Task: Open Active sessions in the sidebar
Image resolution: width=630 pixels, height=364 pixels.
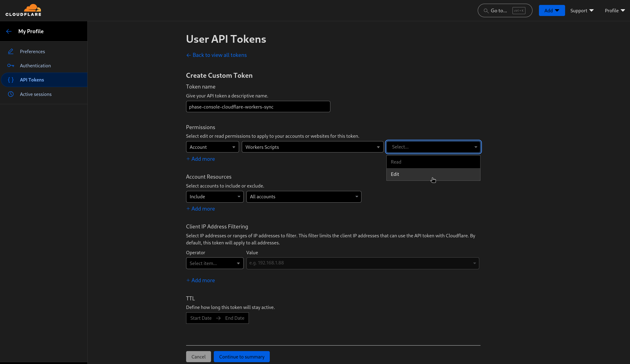Action: click(44, 94)
